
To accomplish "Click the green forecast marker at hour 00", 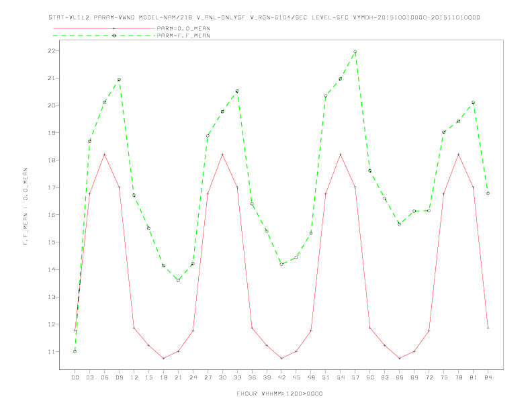I will pyautogui.click(x=75, y=352).
